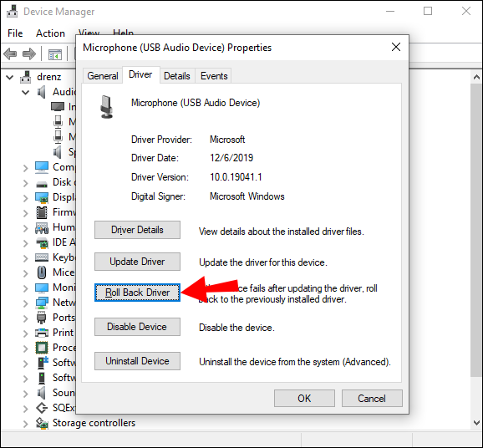The height and width of the screenshot is (448, 483).
Task: Click the Processors chip icon
Action: pos(42,348)
